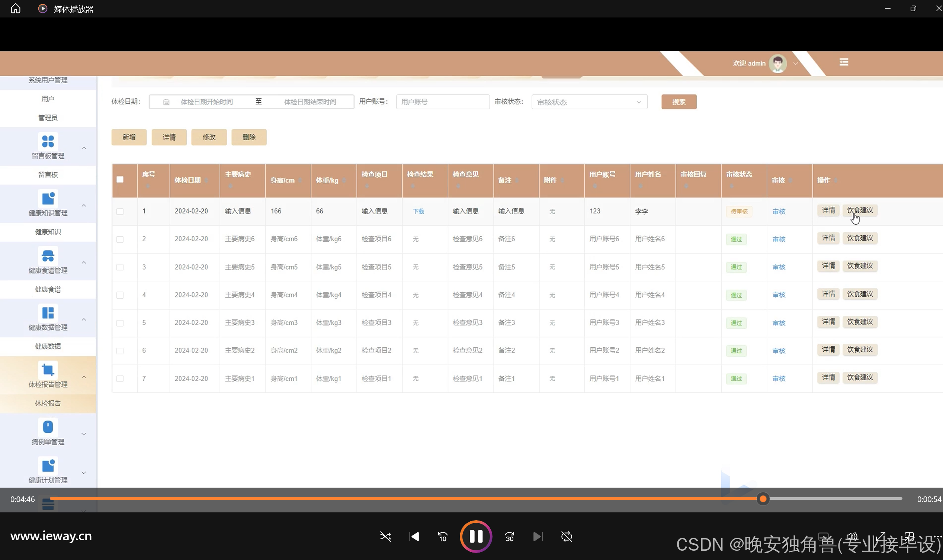Image resolution: width=943 pixels, height=560 pixels.
Task: Click the 搜索 search button
Action: 679,102
